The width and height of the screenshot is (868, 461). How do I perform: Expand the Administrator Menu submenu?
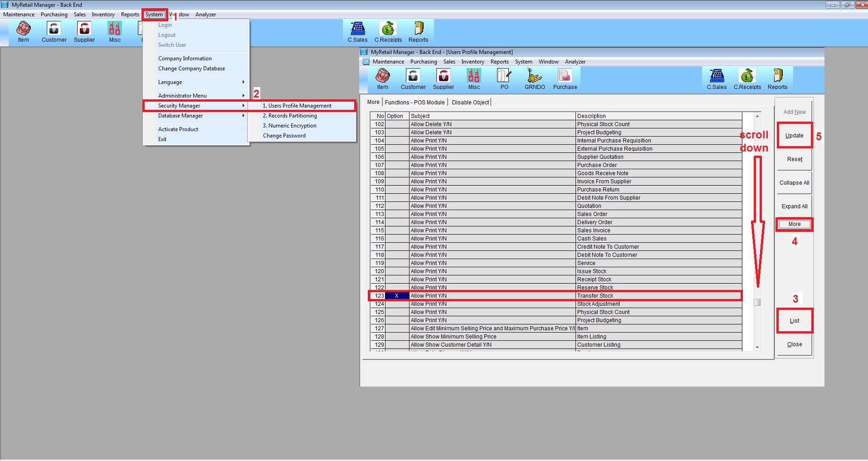point(201,96)
